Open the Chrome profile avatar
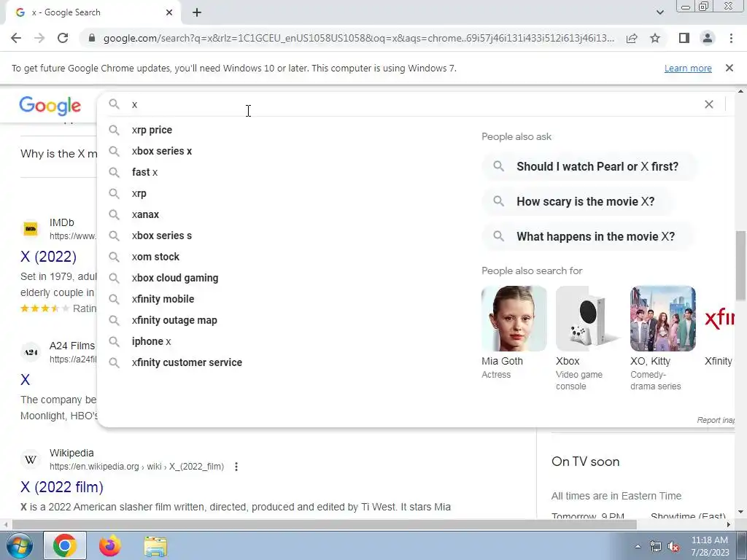 coord(708,38)
